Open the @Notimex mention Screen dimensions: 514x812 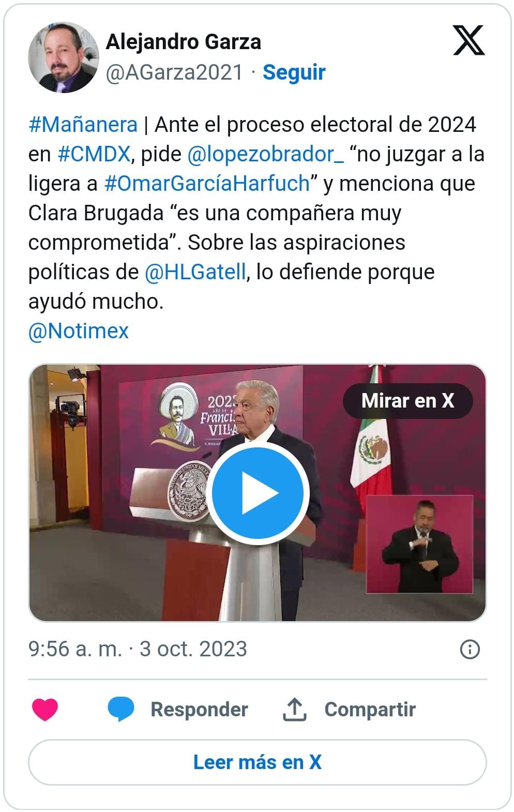click(78, 331)
